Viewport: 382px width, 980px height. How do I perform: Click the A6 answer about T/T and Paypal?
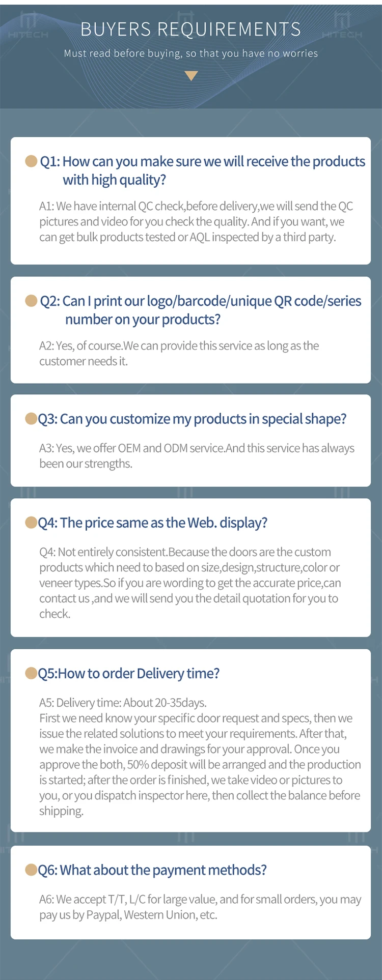pos(200,907)
